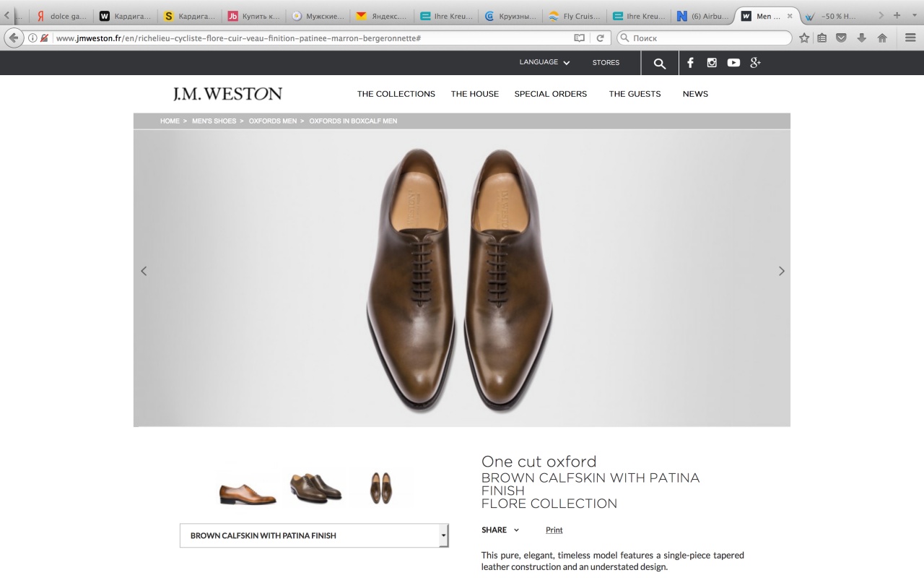
Task: Switch to the Fly Cruise browser tab
Action: [x=575, y=16]
